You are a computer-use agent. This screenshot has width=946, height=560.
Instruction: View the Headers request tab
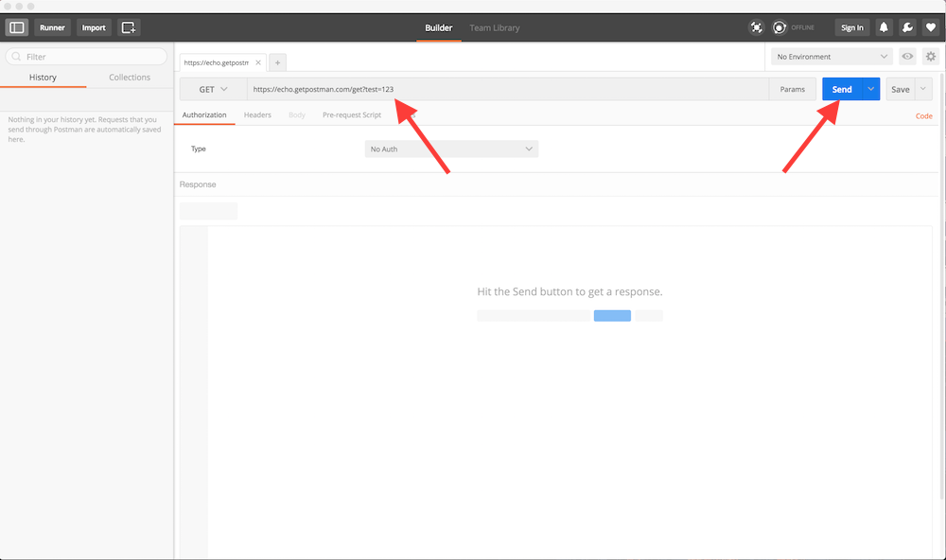click(x=257, y=114)
